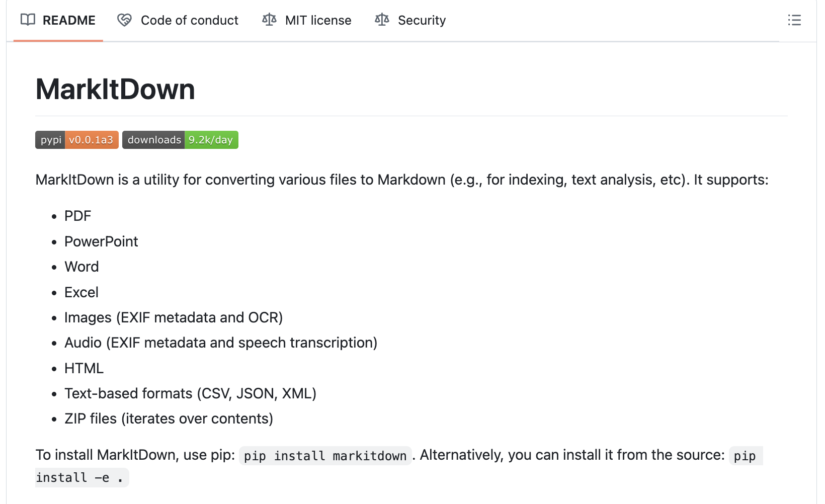The width and height of the screenshot is (825, 504).
Task: Click the Text-based formats list item
Action: (x=190, y=393)
